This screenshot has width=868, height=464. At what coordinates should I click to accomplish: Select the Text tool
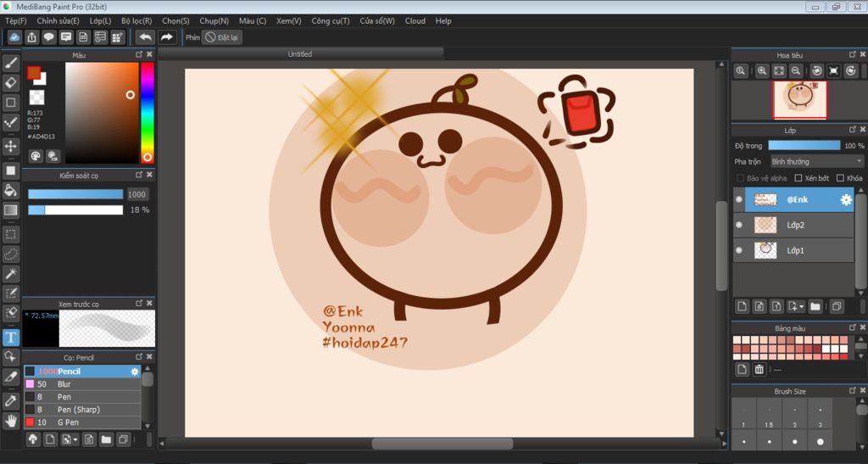pyautogui.click(x=10, y=338)
